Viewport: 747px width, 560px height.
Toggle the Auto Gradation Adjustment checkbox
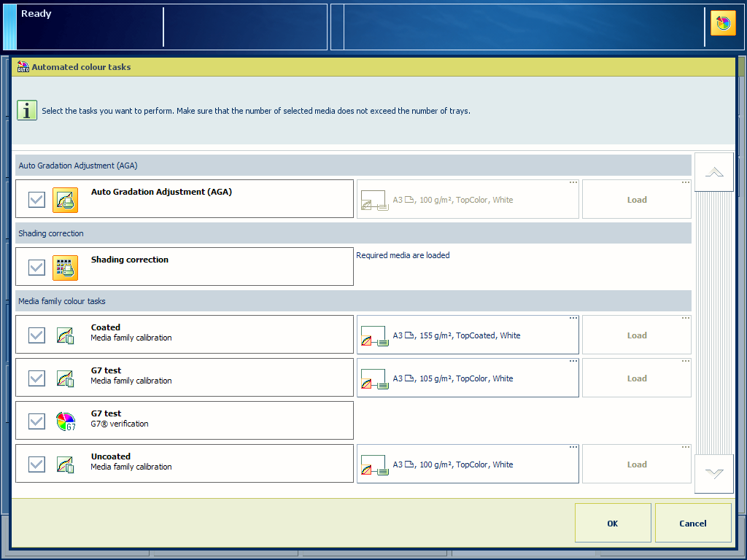36,200
